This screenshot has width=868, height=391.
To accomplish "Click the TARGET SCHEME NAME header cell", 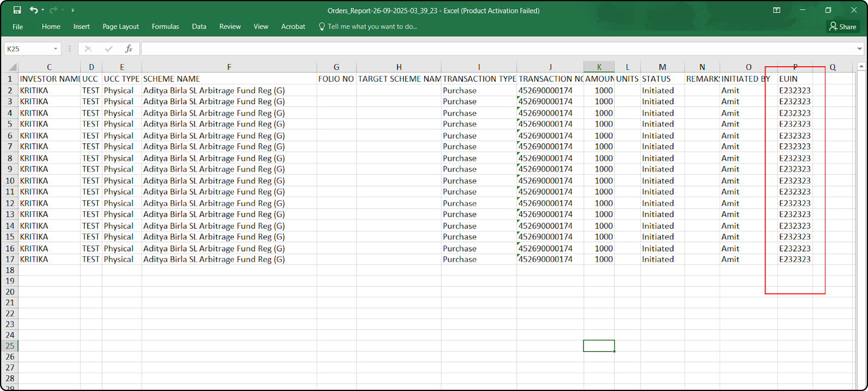I will coord(399,79).
